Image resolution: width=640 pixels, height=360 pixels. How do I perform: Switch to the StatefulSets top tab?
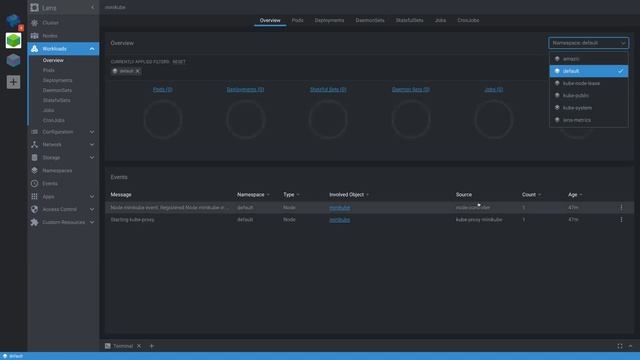409,20
